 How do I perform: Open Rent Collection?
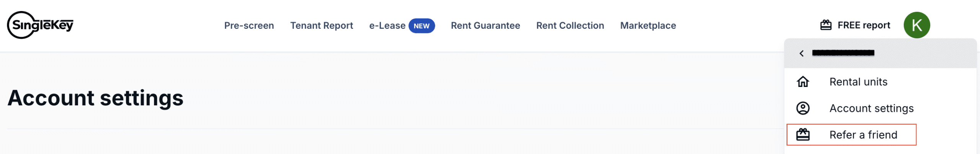tap(570, 26)
